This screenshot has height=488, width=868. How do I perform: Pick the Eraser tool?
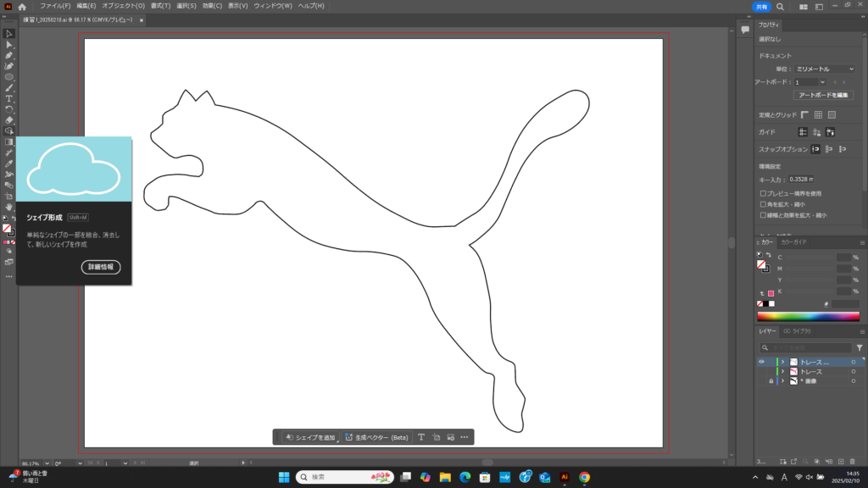[x=9, y=119]
